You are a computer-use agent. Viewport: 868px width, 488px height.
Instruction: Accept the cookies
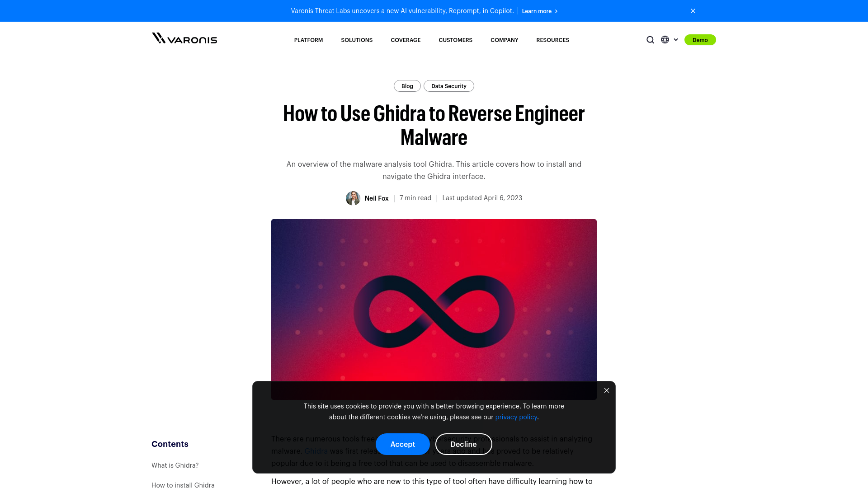pos(402,444)
